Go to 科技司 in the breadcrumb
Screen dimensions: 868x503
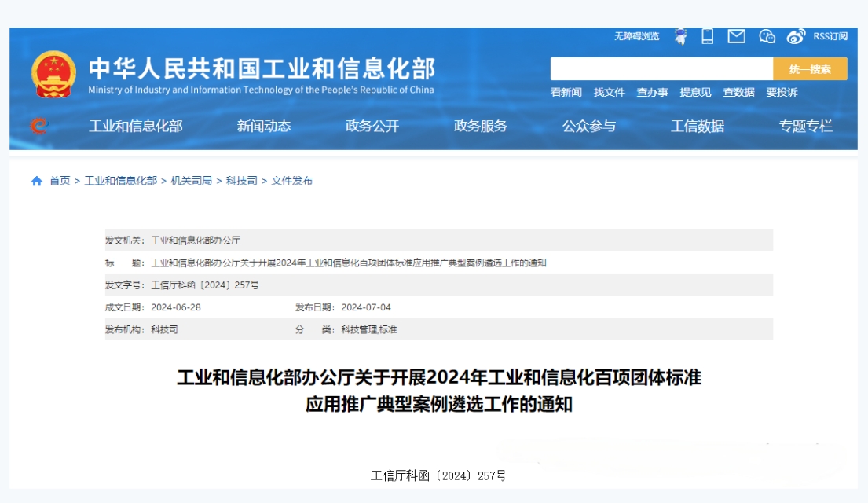pyautogui.click(x=241, y=181)
